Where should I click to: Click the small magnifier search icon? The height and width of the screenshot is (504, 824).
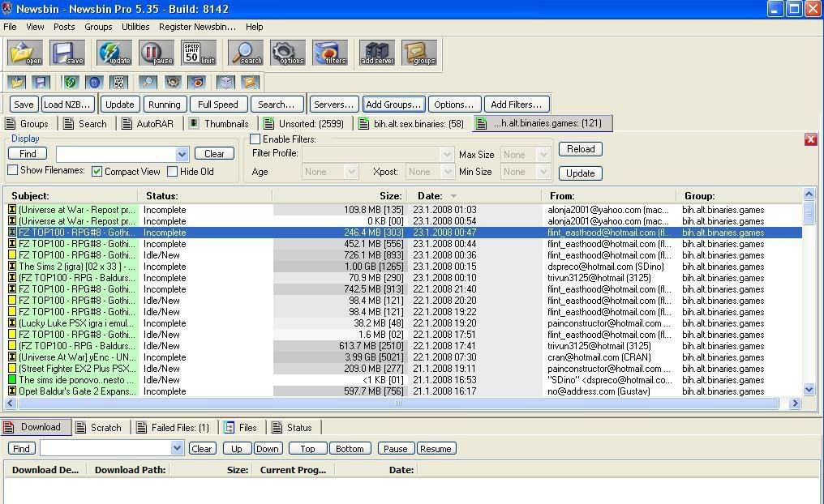pos(148,82)
